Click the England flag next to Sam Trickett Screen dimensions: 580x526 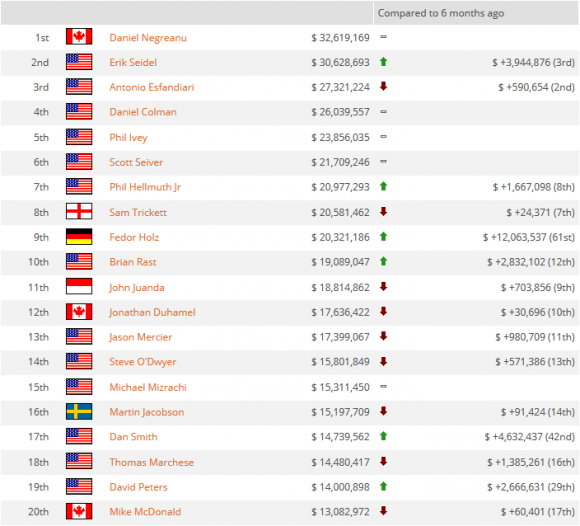pos(79,212)
